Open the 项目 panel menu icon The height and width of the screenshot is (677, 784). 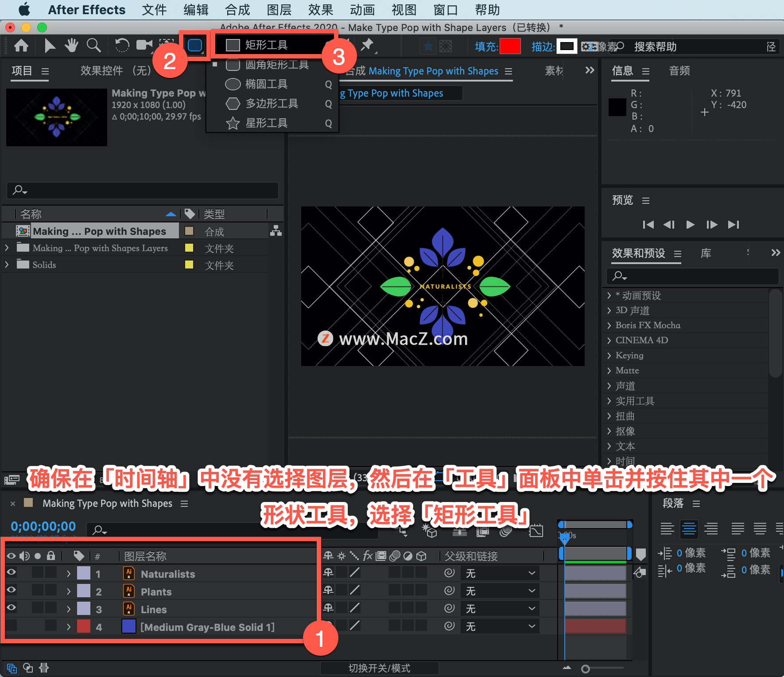pos(45,71)
